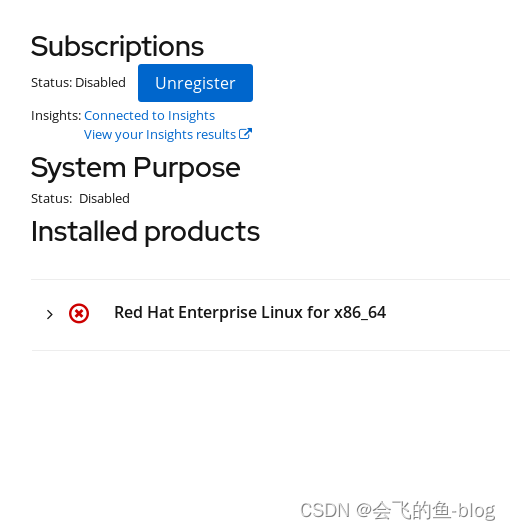Open the Connected to Insights link
This screenshot has width=510, height=530.
[x=149, y=116]
